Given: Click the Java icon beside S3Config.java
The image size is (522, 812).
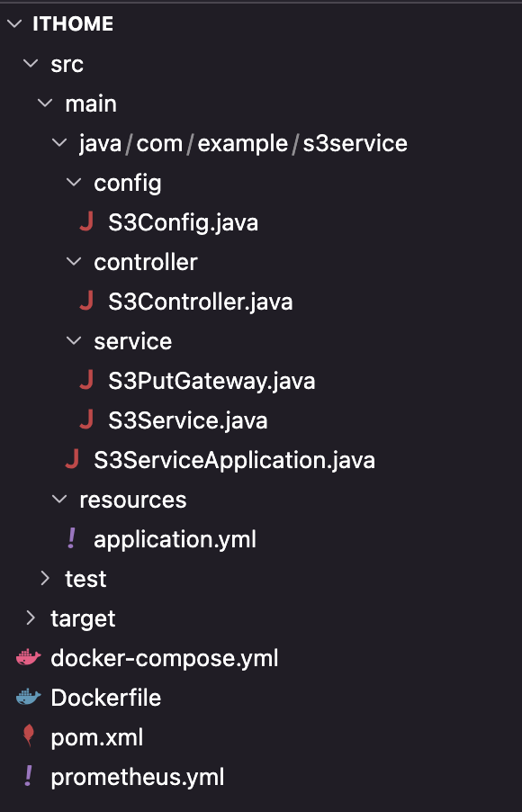Looking at the screenshot, I should coord(86,222).
